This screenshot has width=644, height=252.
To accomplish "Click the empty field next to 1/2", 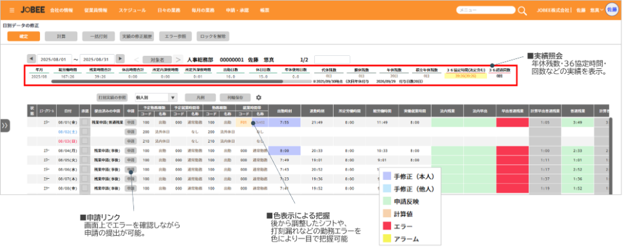I will [x=332, y=59].
